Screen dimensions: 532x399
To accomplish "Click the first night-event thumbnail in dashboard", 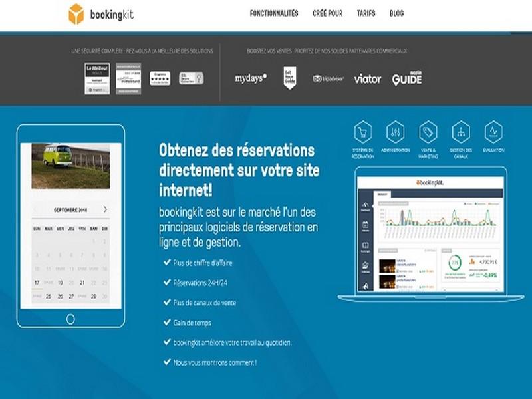I will [x=387, y=266].
